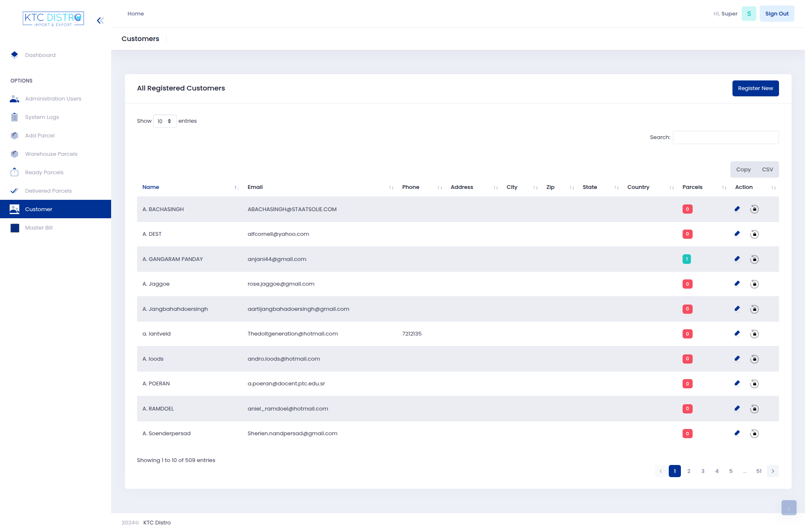
Task: Click the Register New button
Action: pos(756,88)
